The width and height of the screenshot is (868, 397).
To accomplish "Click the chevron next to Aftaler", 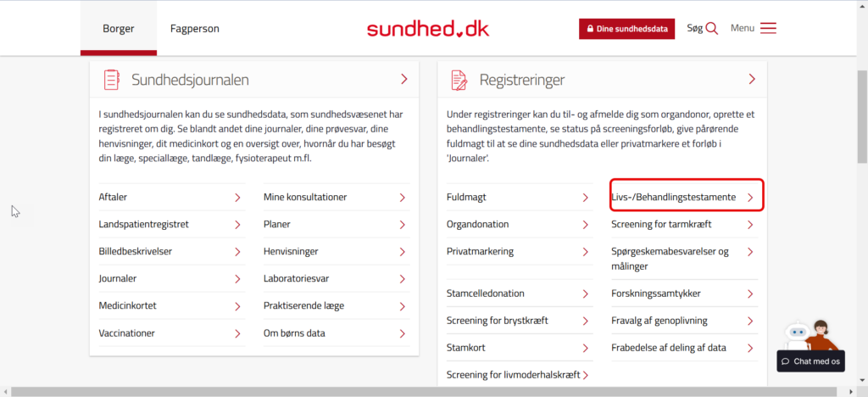I will click(x=237, y=198).
